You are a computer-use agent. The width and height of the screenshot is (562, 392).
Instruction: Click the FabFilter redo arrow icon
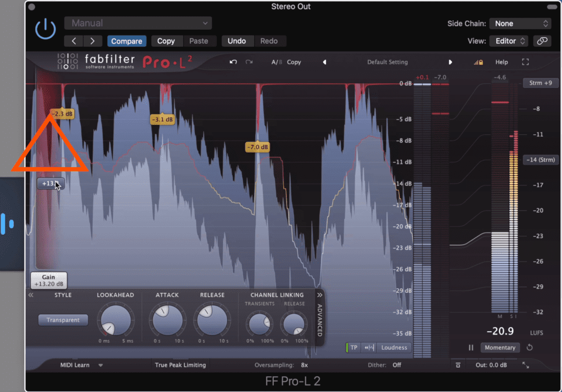click(249, 62)
